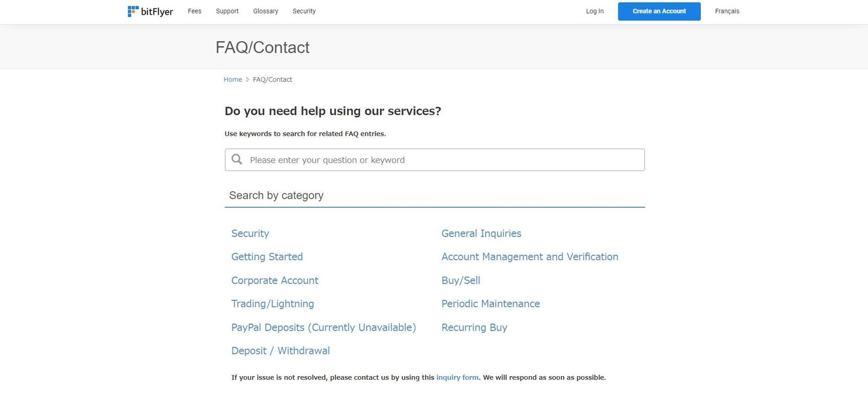The image size is (868, 420).
Task: Follow the inquiry form link
Action: 457,378
